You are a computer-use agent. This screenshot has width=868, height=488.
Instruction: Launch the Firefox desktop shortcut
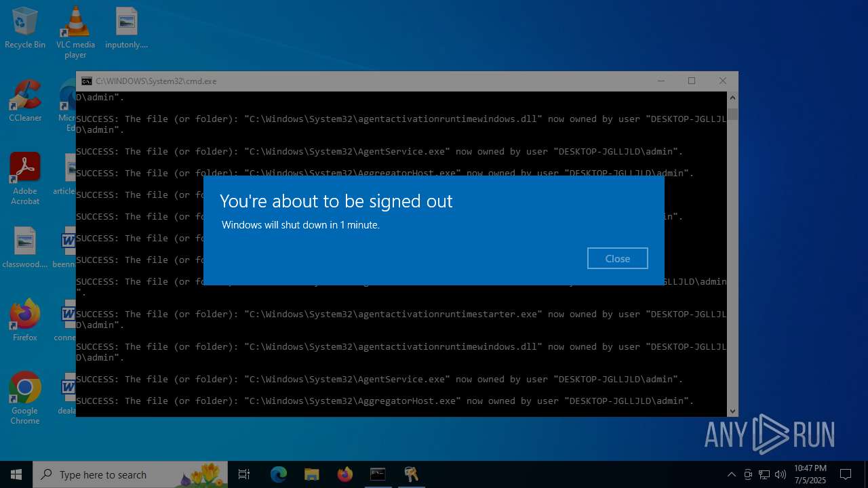[25, 321]
